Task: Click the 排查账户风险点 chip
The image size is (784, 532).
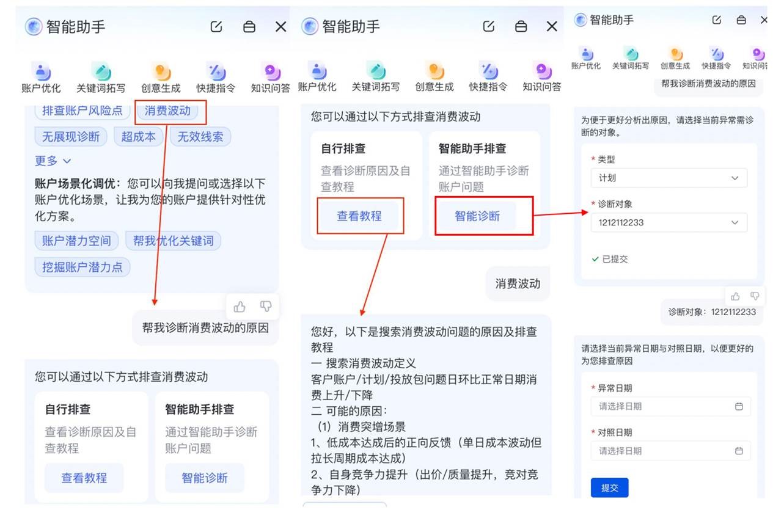Action: (x=82, y=111)
